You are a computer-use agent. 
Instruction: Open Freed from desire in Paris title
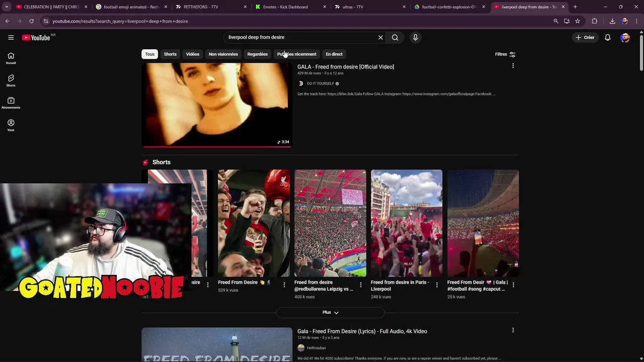click(400, 286)
